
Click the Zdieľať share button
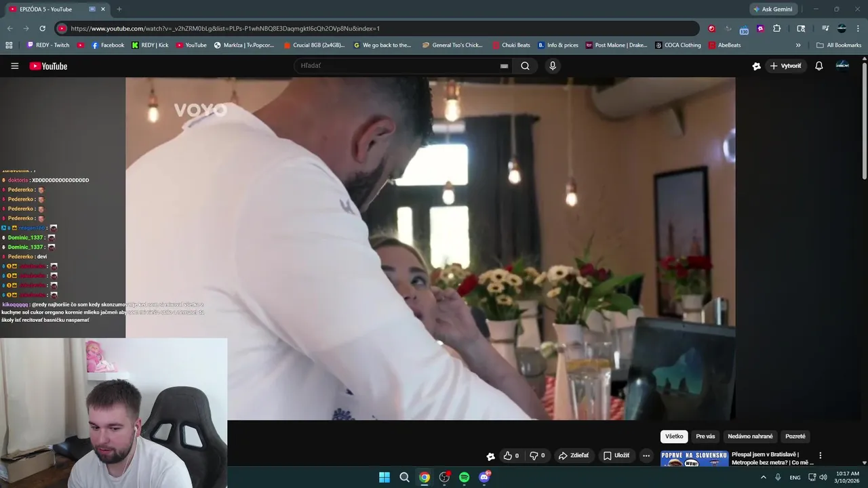tap(574, 455)
